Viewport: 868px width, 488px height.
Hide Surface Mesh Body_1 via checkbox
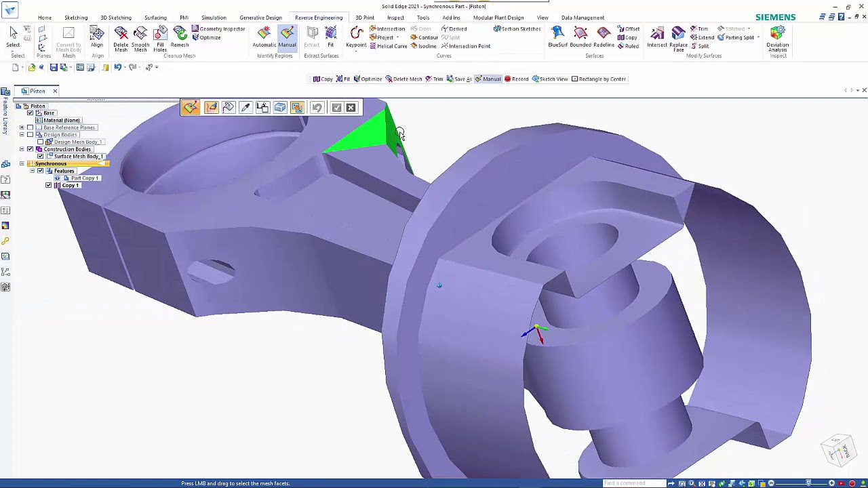40,157
